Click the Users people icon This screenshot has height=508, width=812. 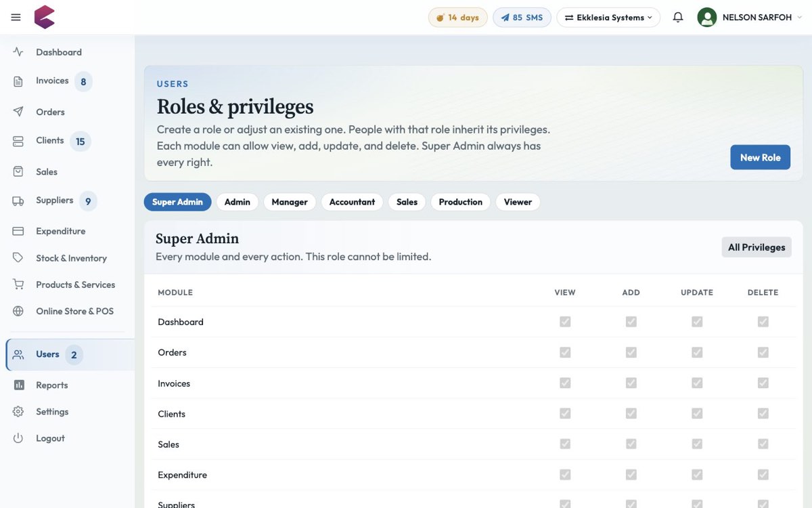click(18, 354)
